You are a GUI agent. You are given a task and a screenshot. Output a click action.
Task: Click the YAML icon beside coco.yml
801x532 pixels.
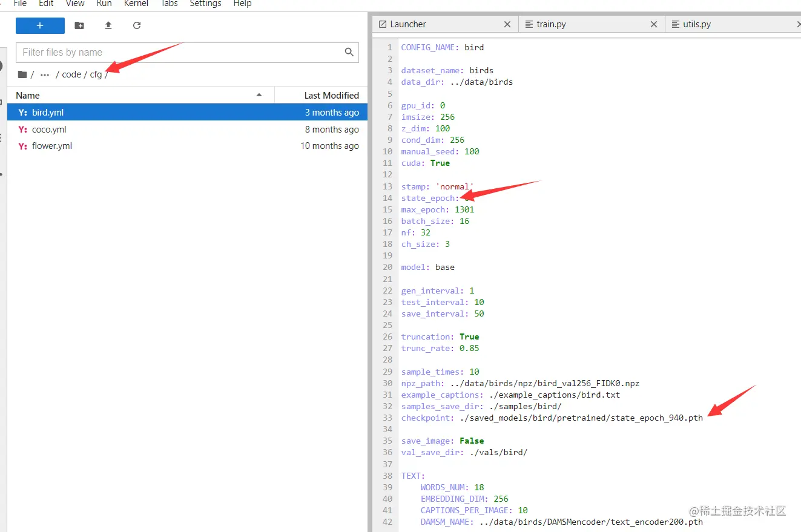click(23, 129)
